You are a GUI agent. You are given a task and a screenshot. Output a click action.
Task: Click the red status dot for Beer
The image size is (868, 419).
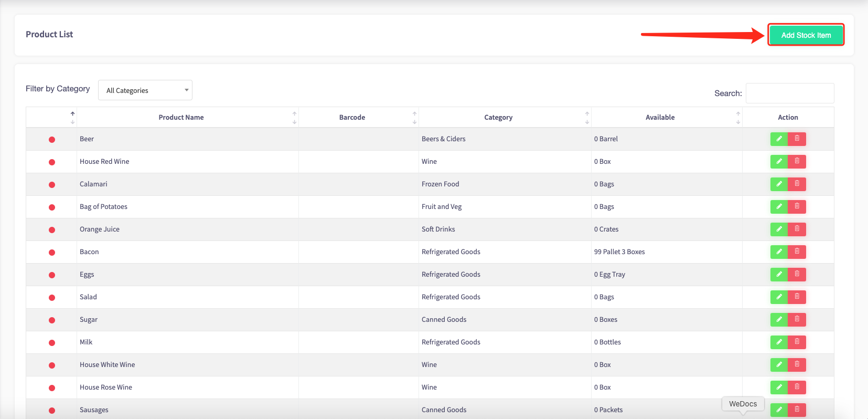click(x=52, y=140)
